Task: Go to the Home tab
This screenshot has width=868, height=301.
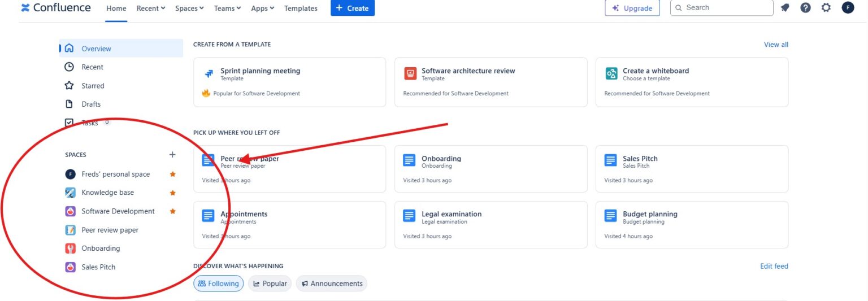Action: (116, 8)
